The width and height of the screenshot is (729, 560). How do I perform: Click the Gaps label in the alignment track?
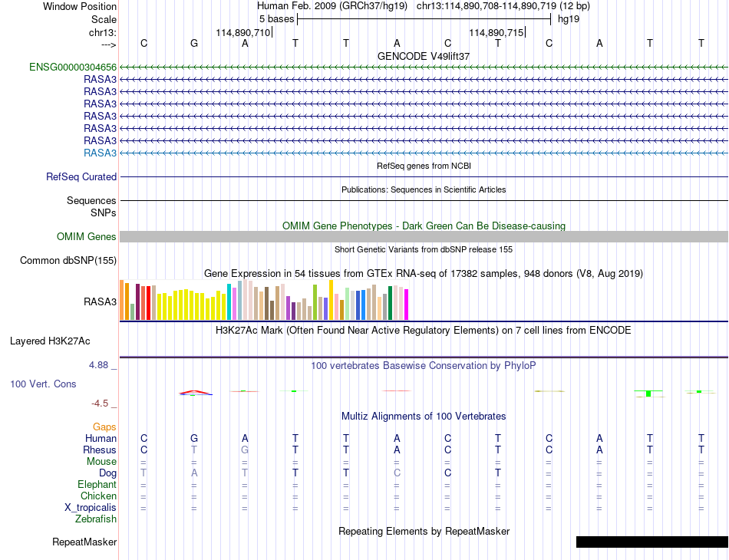pos(104,427)
